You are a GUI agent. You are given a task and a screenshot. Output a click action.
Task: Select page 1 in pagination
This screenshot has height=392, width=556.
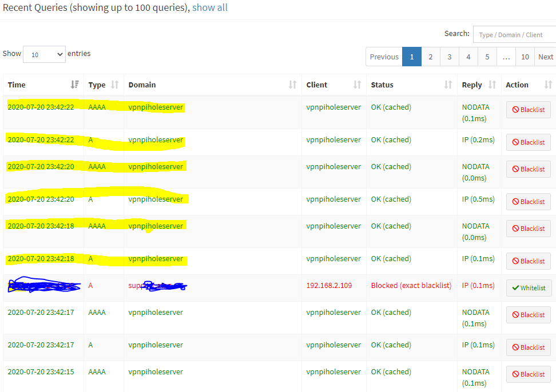412,57
